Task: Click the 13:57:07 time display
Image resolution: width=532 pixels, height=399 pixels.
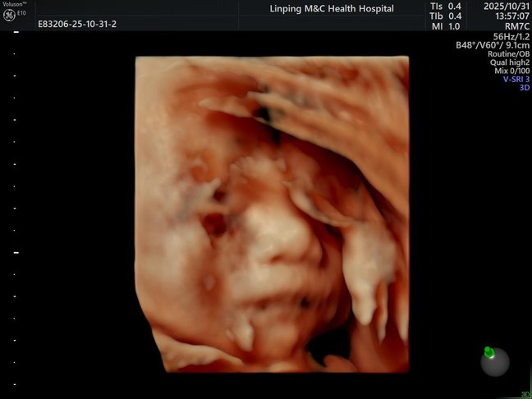Action: (507, 16)
